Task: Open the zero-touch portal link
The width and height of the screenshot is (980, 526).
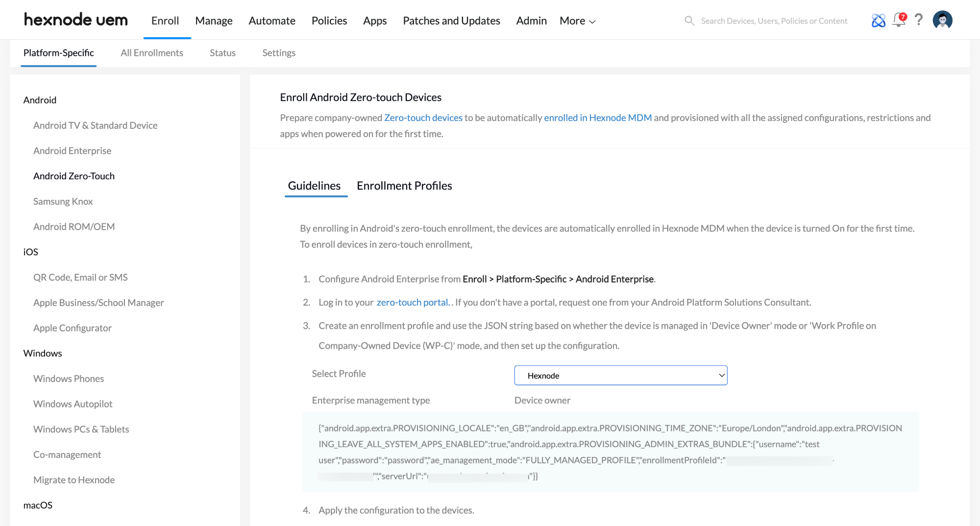Action: pos(413,302)
